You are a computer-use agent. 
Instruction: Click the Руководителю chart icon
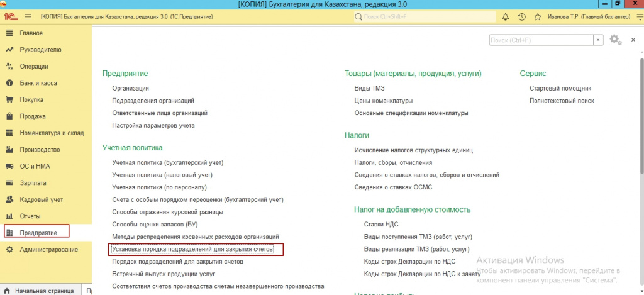pyautogui.click(x=10, y=50)
